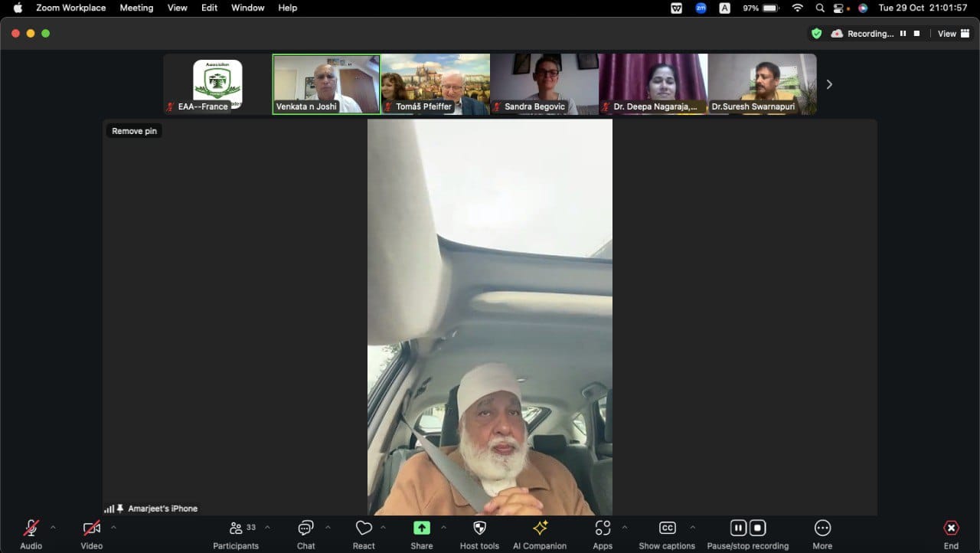Open Host tools shield icon
The width and height of the screenshot is (980, 553).
[x=479, y=528]
